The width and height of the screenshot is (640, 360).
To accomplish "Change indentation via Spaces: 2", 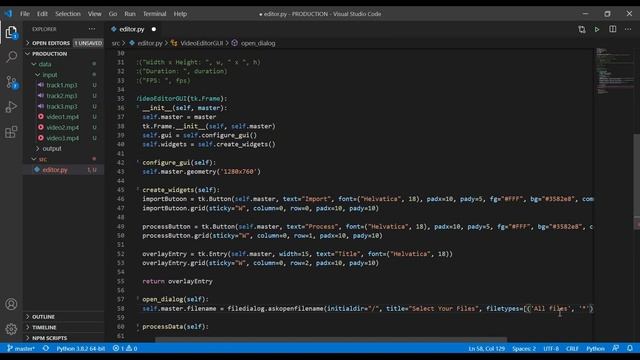I will (524, 349).
